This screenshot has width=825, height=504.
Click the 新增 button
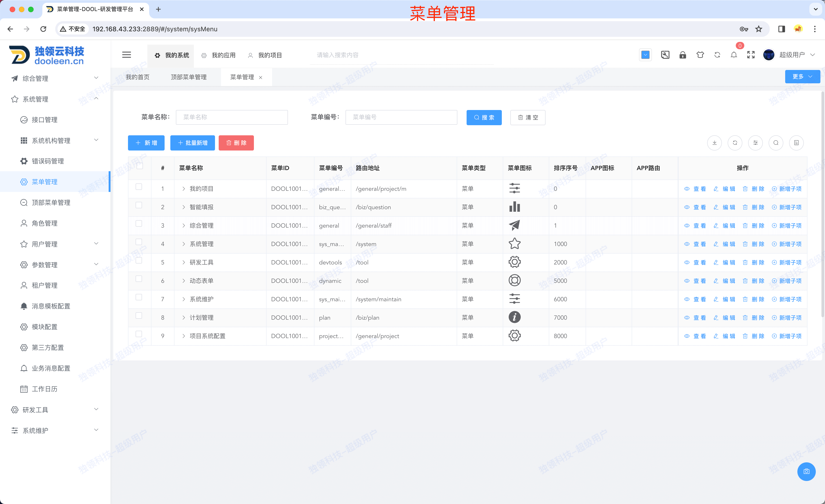146,143
